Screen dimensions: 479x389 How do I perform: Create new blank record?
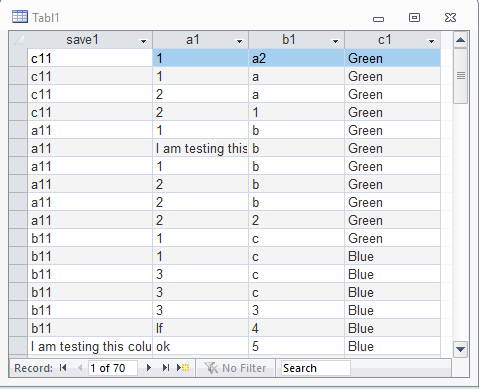pos(183,368)
